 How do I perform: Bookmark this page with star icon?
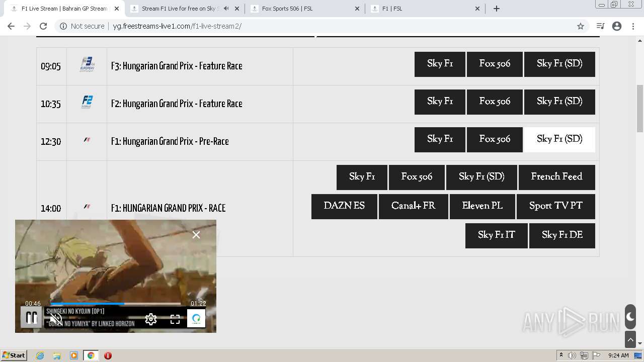[581, 26]
